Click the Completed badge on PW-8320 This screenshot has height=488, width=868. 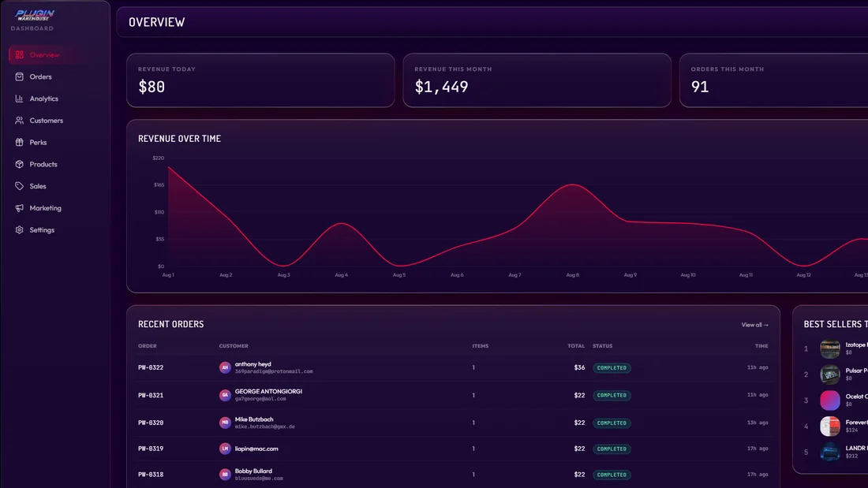tap(612, 423)
